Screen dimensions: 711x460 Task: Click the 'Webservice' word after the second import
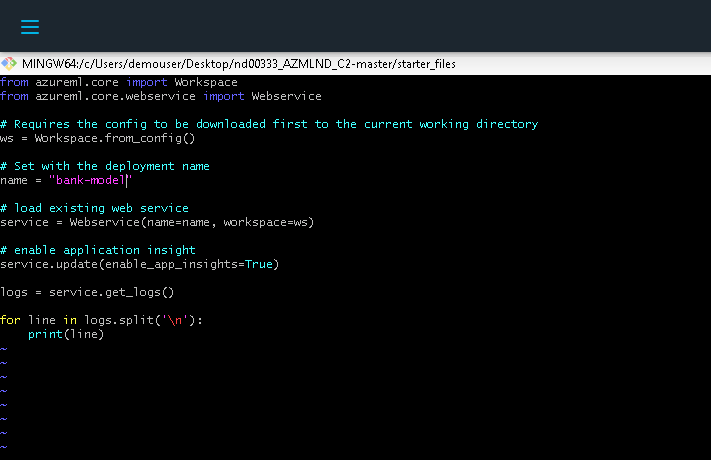pyautogui.click(x=287, y=96)
